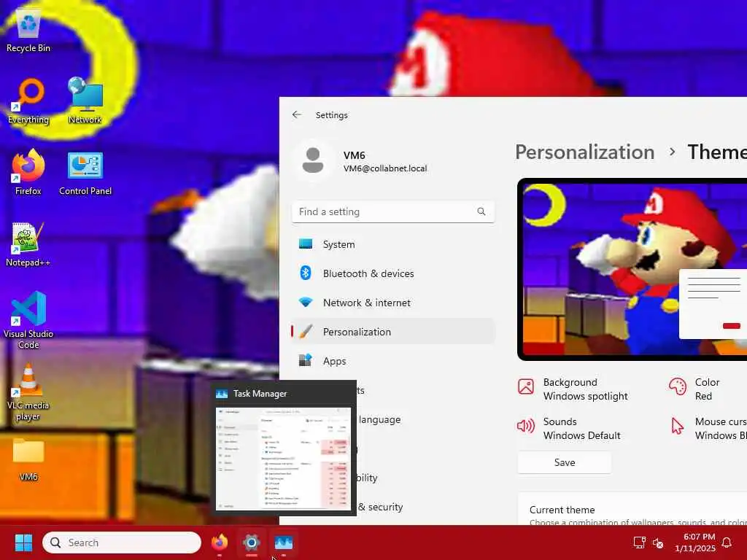This screenshot has height=560, width=747.
Task: Open the Network desktop icon
Action: 85,101
